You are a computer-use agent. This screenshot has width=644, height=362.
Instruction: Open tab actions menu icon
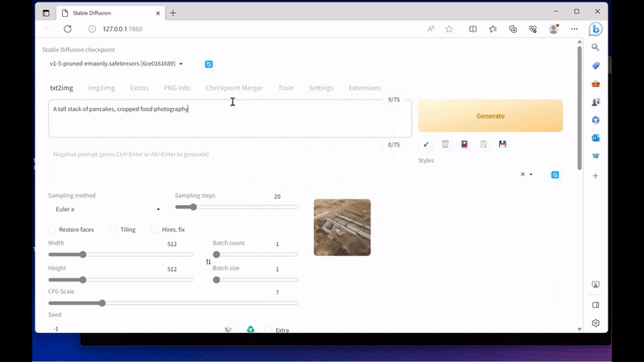(x=46, y=13)
